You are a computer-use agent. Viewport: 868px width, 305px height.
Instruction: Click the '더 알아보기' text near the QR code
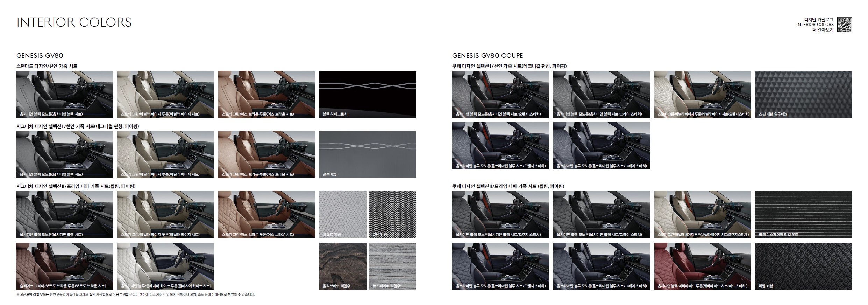tap(823, 30)
